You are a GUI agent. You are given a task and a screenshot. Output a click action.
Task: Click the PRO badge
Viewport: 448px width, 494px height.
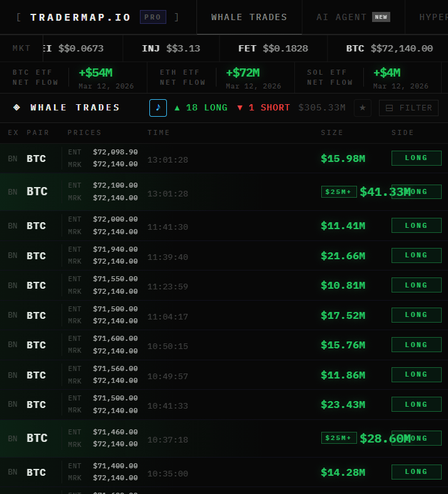[152, 17]
